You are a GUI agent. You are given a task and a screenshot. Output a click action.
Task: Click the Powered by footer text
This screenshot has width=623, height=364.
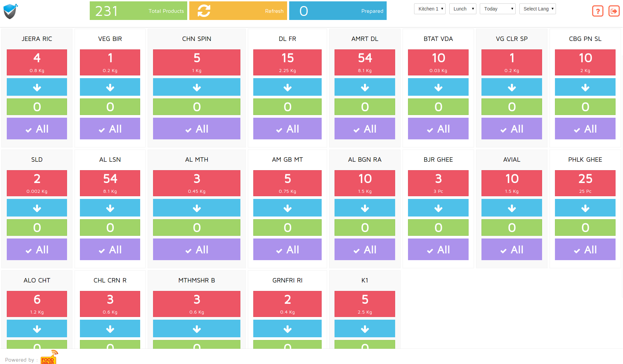click(x=21, y=360)
